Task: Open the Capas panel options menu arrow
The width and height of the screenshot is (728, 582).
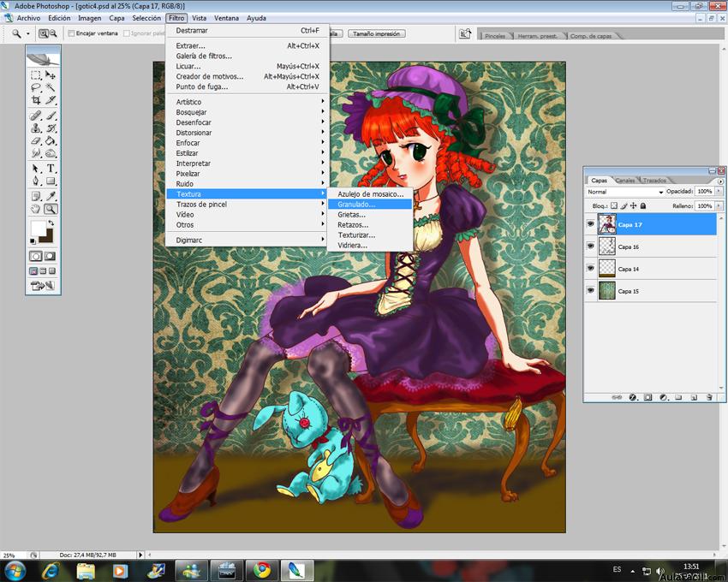Action: tap(720, 181)
